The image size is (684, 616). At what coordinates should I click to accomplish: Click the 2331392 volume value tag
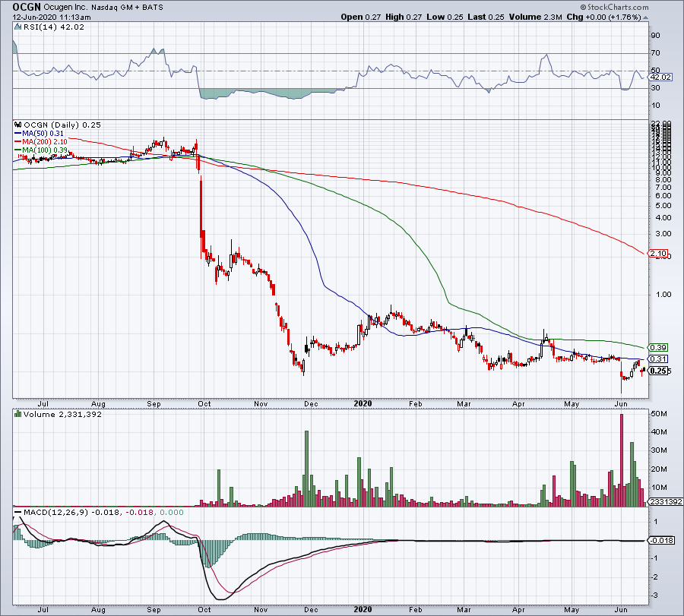pyautogui.click(x=663, y=502)
